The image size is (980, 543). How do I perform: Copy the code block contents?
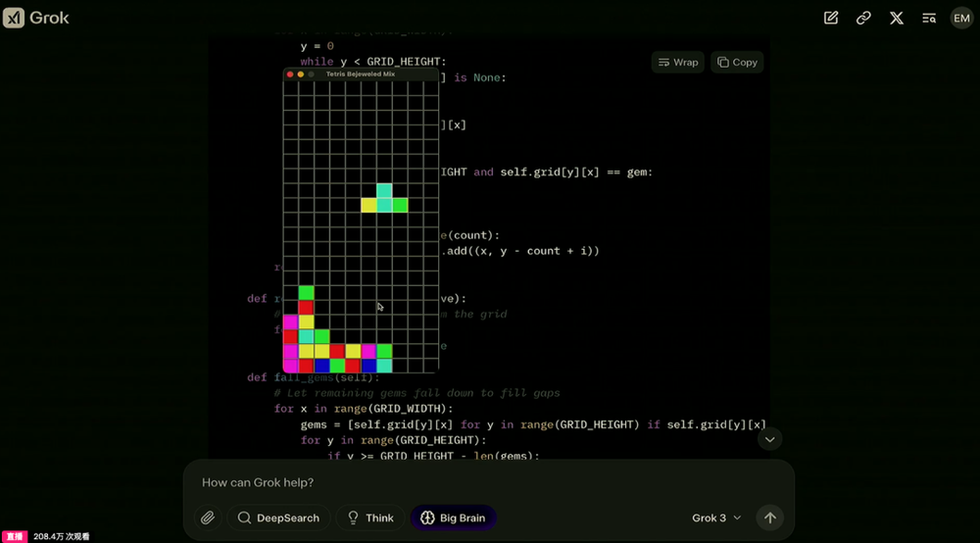pos(737,62)
